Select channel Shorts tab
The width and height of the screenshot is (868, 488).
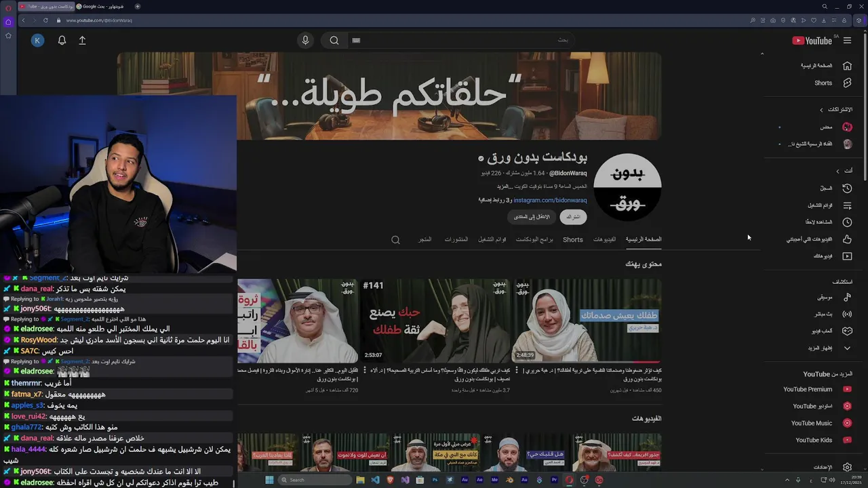click(x=573, y=239)
